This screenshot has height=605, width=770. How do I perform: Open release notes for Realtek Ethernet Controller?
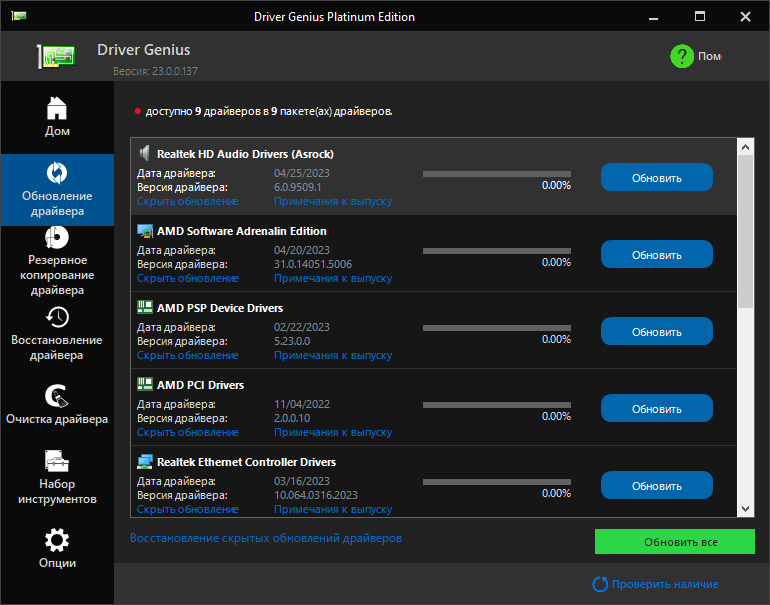tap(333, 510)
